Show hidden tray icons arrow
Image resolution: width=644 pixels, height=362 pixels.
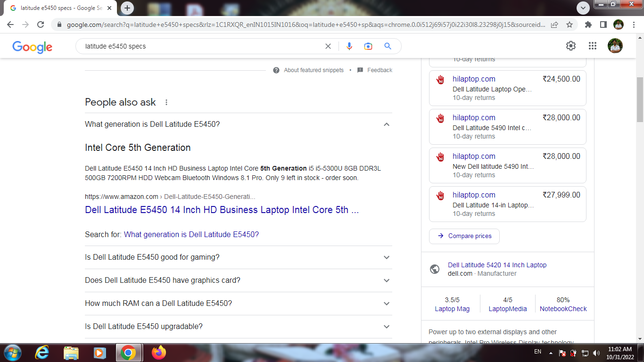[x=551, y=353]
